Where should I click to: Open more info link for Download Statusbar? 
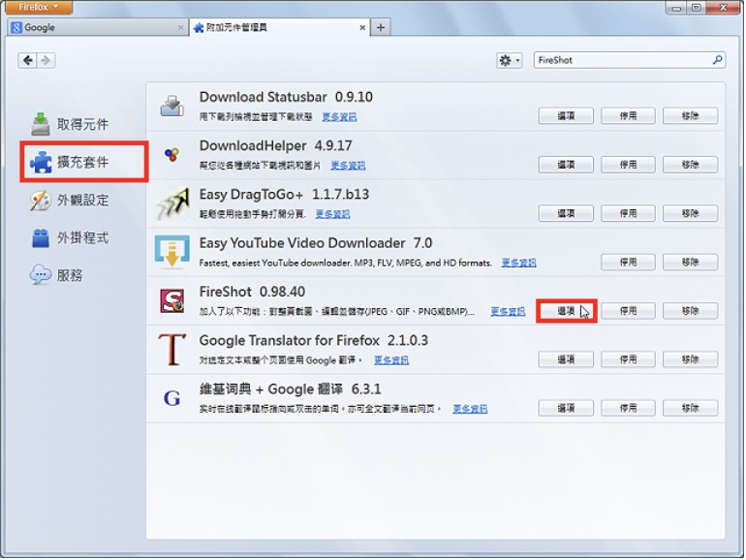pos(339,116)
